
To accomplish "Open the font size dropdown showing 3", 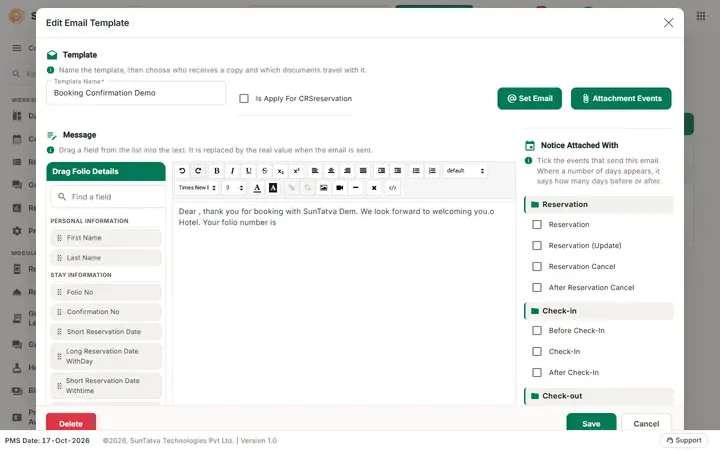I will (x=234, y=188).
